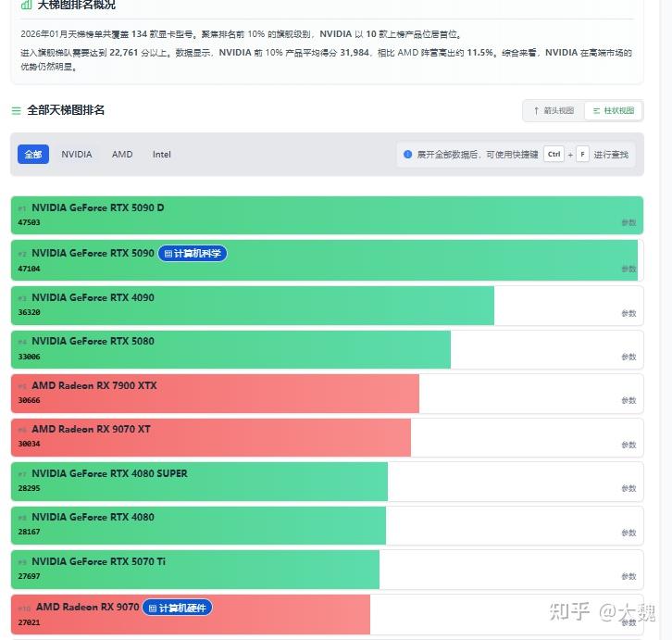Click the F key hint

[582, 154]
